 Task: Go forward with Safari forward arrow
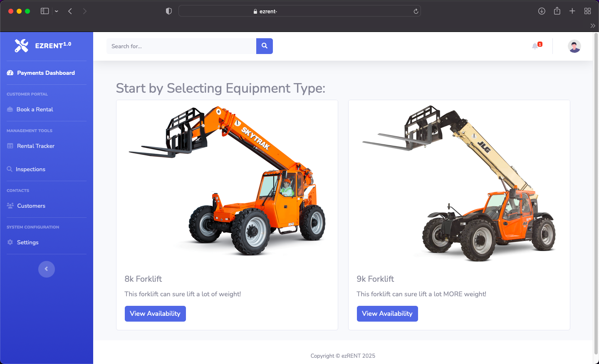[85, 11]
